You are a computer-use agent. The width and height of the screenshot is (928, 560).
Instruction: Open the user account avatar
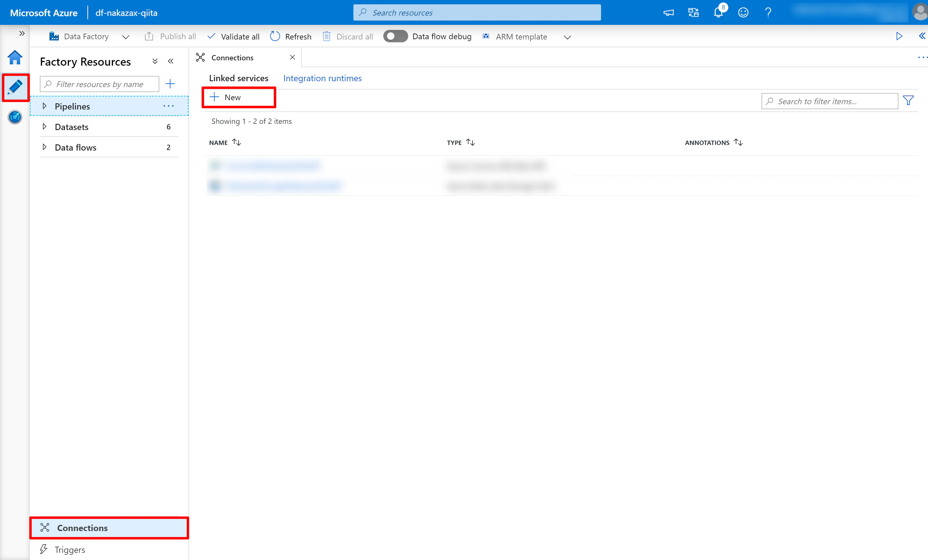[920, 12]
